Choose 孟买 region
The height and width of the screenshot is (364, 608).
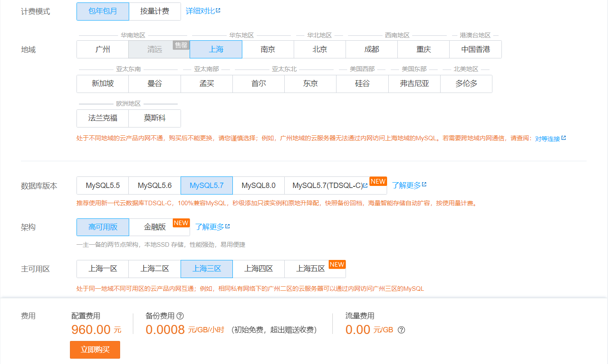point(207,84)
